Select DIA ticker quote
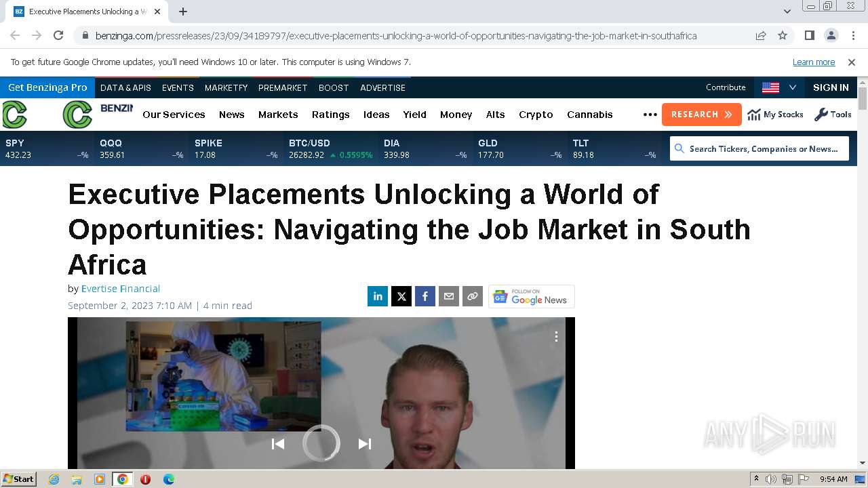Image resolution: width=868 pixels, height=488 pixels. pyautogui.click(x=425, y=148)
